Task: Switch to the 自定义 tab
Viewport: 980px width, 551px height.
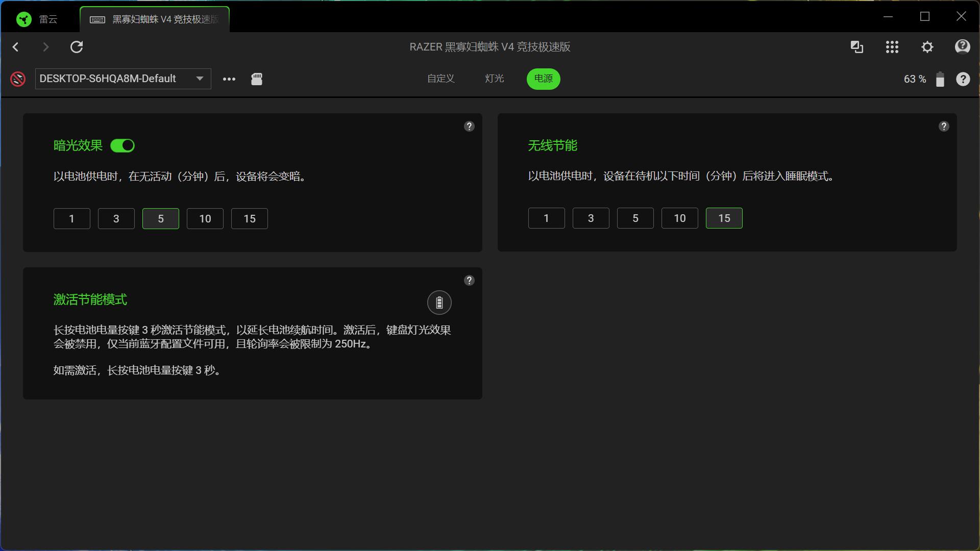Action: [x=440, y=79]
